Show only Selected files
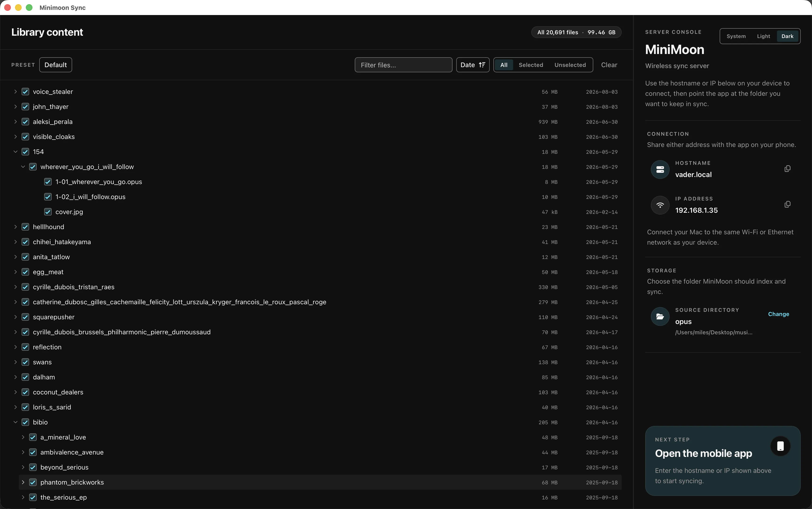812x509 pixels. coord(531,65)
